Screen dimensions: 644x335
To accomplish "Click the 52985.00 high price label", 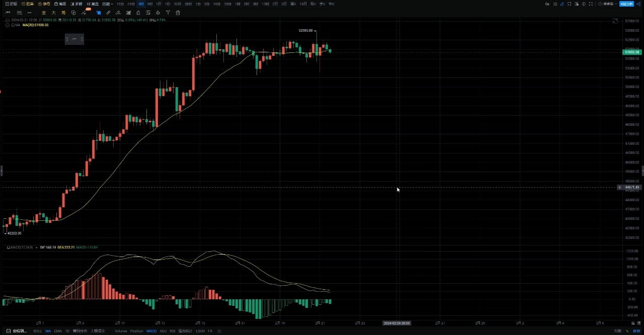I will (305, 30).
